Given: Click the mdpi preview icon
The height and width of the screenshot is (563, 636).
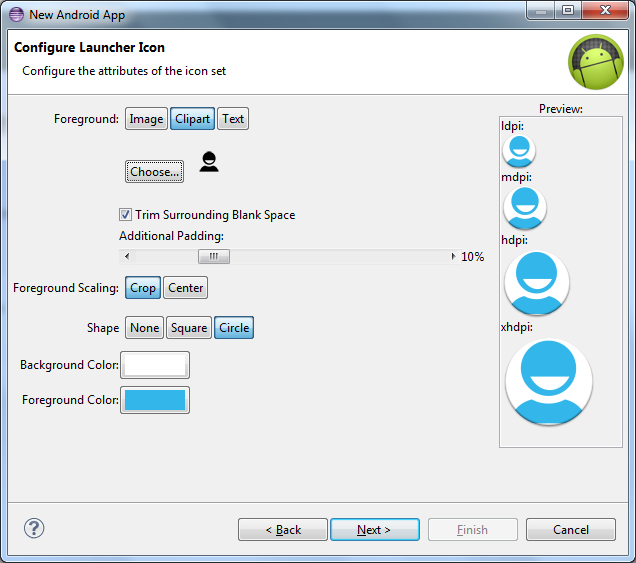Looking at the screenshot, I should pyautogui.click(x=523, y=208).
